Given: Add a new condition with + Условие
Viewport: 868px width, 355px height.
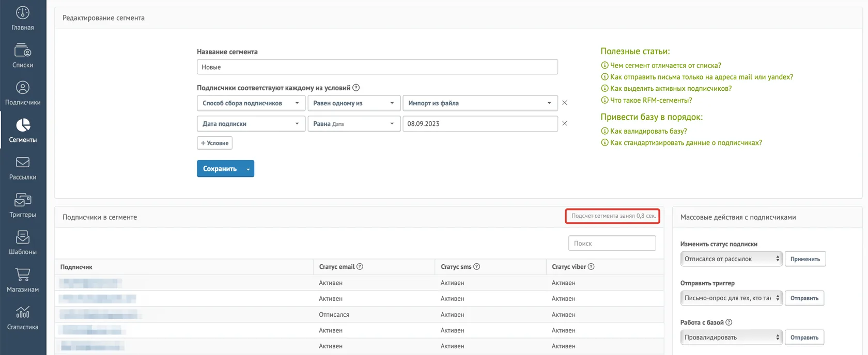Looking at the screenshot, I should click(x=214, y=143).
